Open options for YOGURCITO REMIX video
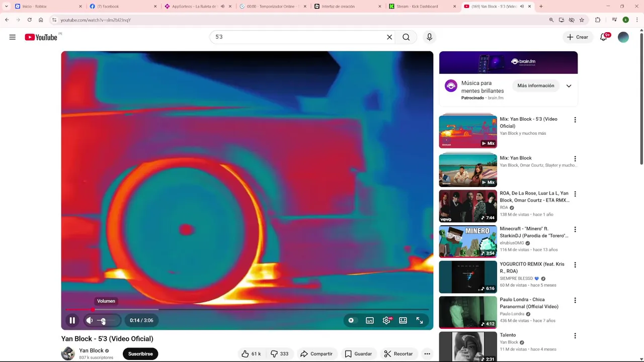This screenshot has width=644, height=362. click(x=575, y=264)
